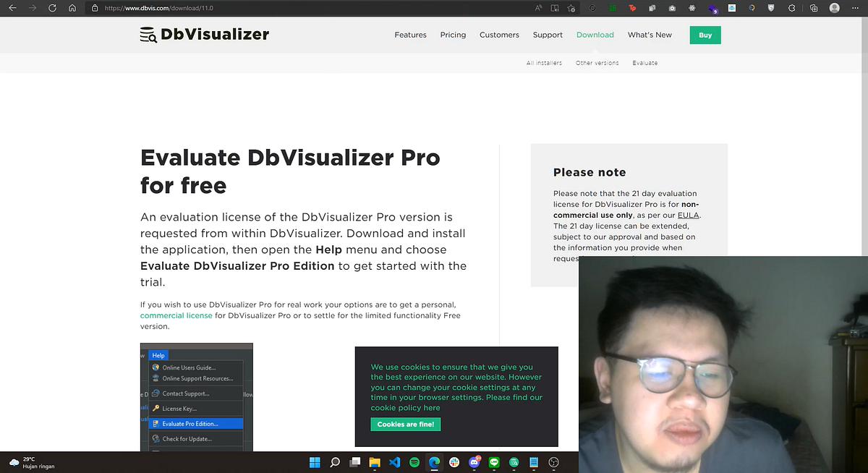This screenshot has height=473, width=868.
Task: Select Features in the site navigation
Action: point(410,35)
